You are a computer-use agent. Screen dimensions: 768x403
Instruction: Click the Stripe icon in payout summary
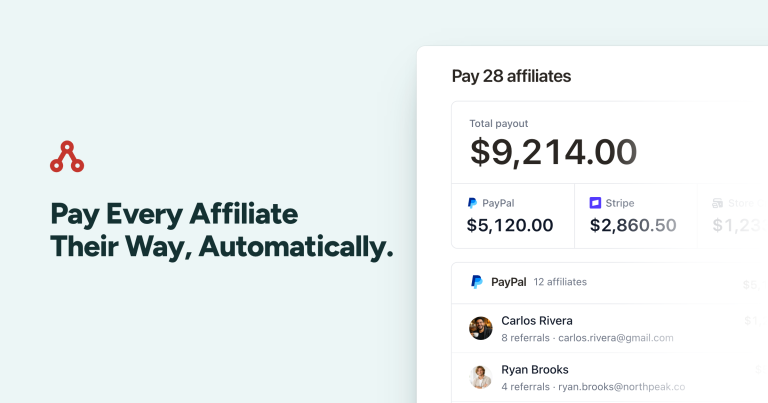(x=595, y=203)
